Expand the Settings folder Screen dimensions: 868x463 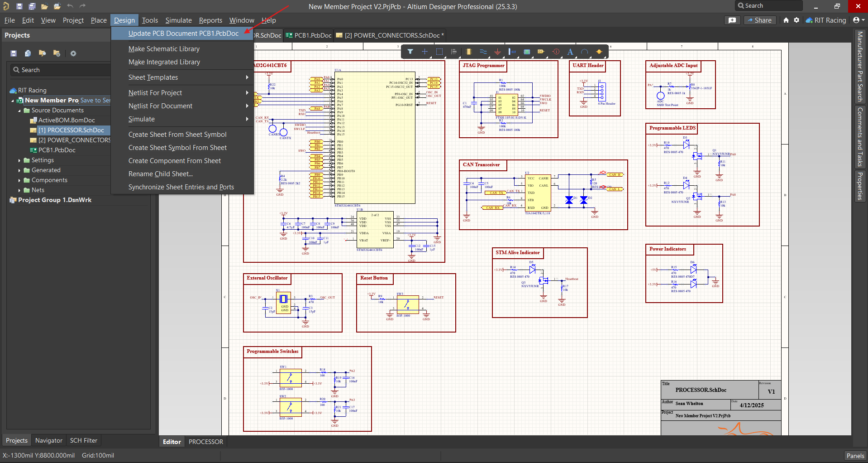(19, 160)
